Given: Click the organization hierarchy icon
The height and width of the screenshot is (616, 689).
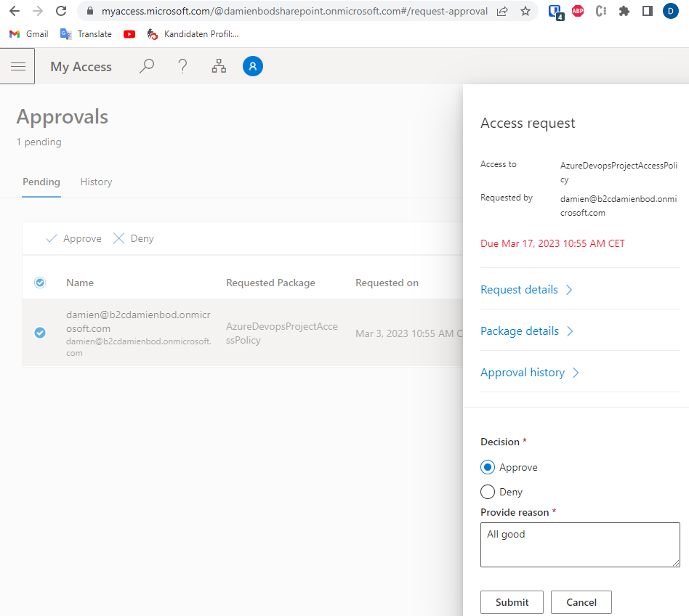Looking at the screenshot, I should [x=219, y=67].
